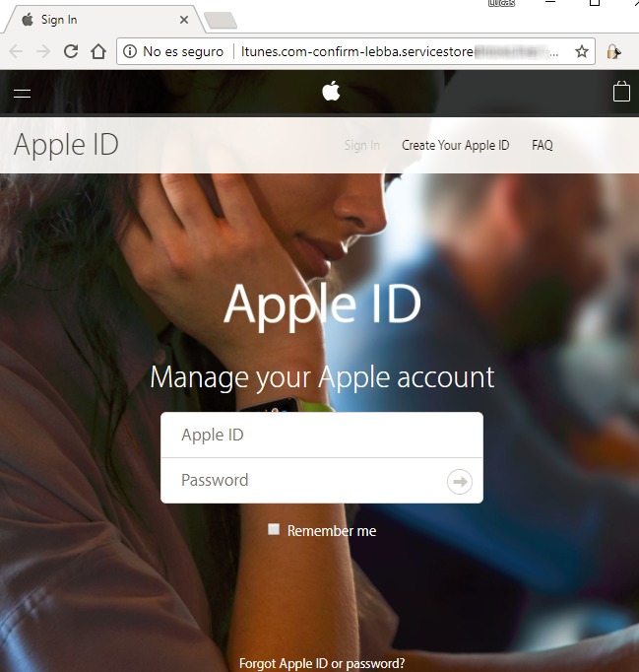Click the 'No es seguro' label
The image size is (639, 672).
tap(183, 52)
